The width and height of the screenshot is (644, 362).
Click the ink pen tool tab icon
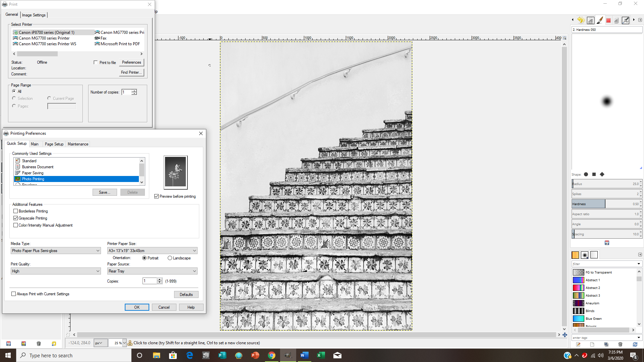point(626,20)
